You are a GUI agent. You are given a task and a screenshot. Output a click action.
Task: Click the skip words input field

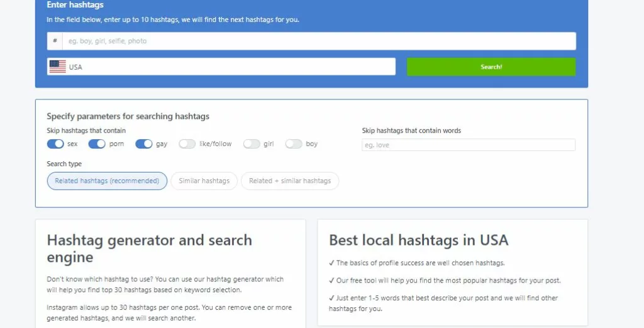pyautogui.click(x=468, y=145)
